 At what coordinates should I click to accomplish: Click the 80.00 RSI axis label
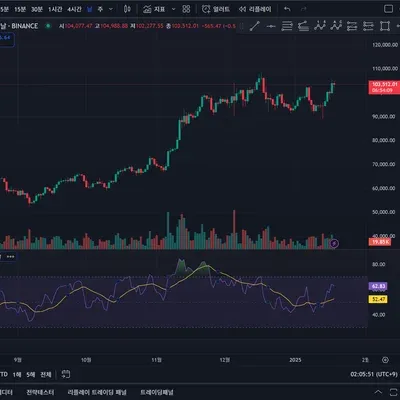click(x=378, y=264)
